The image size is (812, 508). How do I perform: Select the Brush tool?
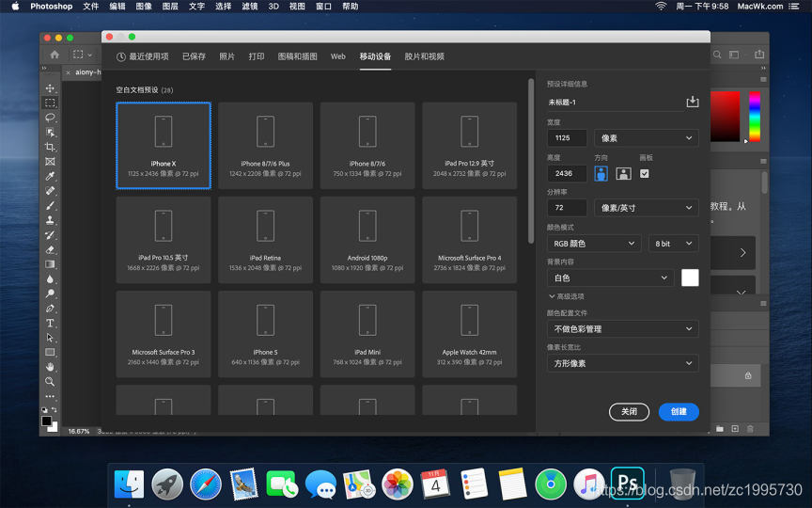pyautogui.click(x=50, y=205)
